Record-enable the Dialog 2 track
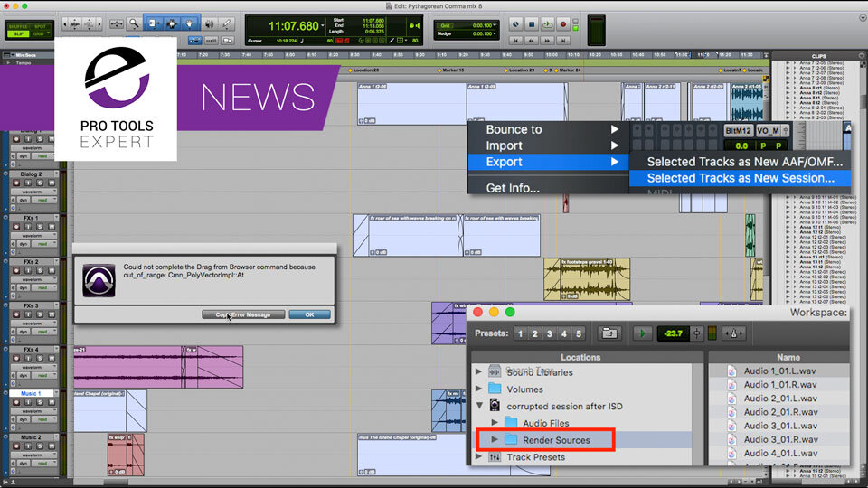The height and width of the screenshot is (488, 868). [x=16, y=183]
